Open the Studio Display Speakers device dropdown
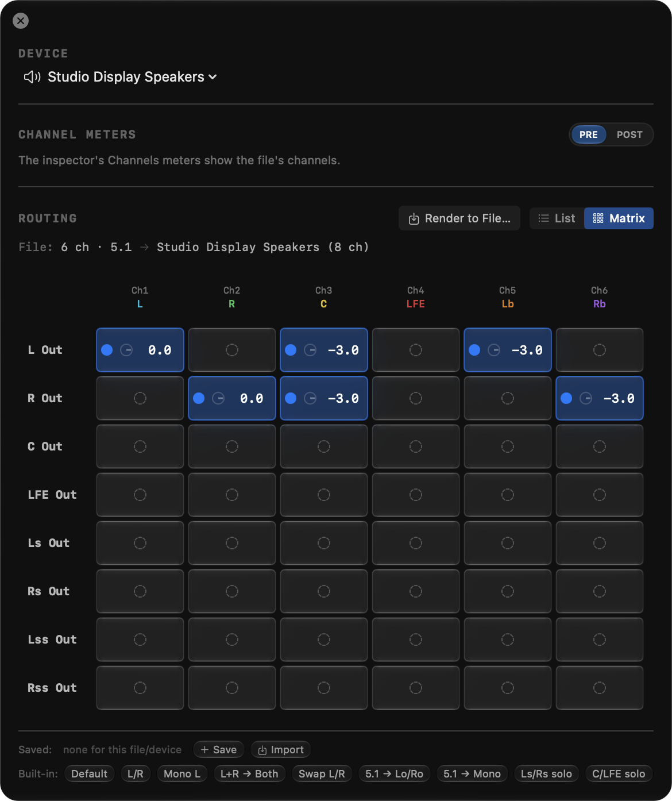 (x=120, y=77)
